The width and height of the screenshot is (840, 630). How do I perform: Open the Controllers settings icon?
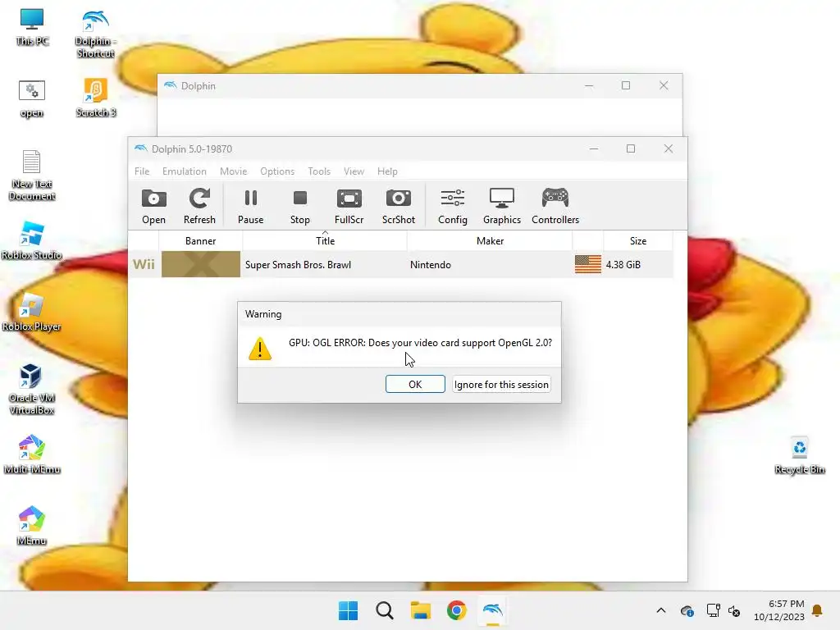click(x=555, y=206)
